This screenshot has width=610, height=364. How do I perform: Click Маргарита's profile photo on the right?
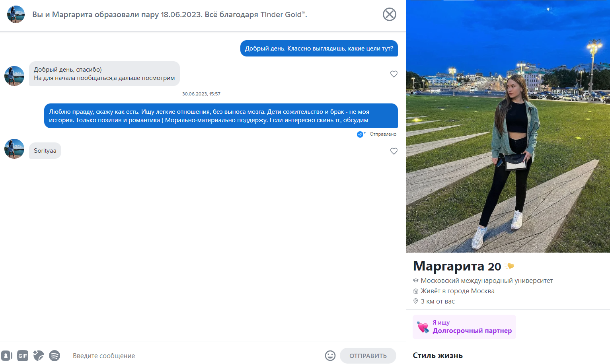pyautogui.click(x=508, y=126)
